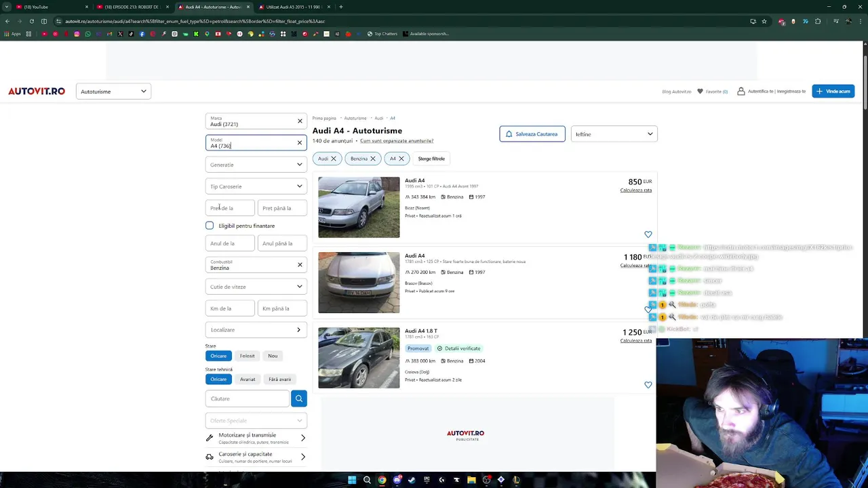Open the Oferte Speciale dropdown
The height and width of the screenshot is (488, 868).
pos(256,421)
